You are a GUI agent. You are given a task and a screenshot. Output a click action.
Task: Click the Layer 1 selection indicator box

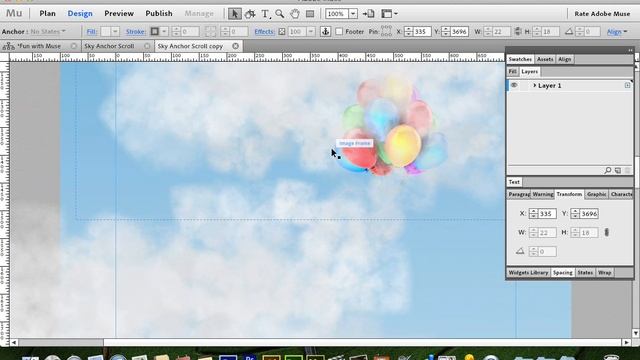tap(627, 85)
